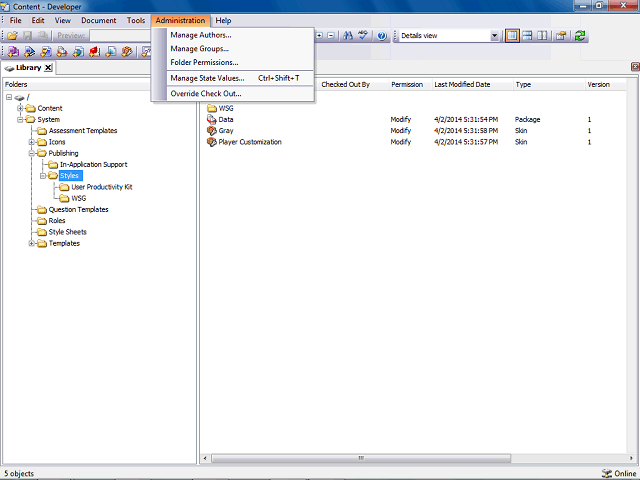Click the third new-document icon (blue pages)
Viewport: 640px width, 480px height.
[46, 52]
